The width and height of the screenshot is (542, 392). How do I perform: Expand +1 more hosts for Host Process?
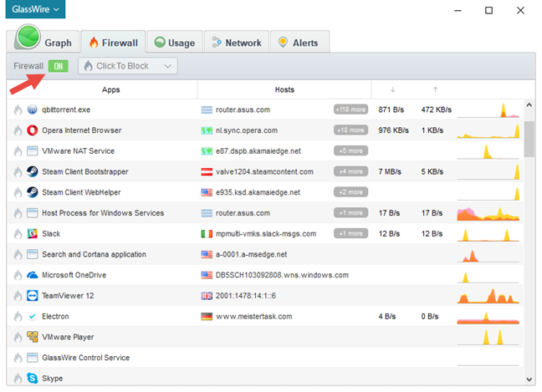[350, 213]
